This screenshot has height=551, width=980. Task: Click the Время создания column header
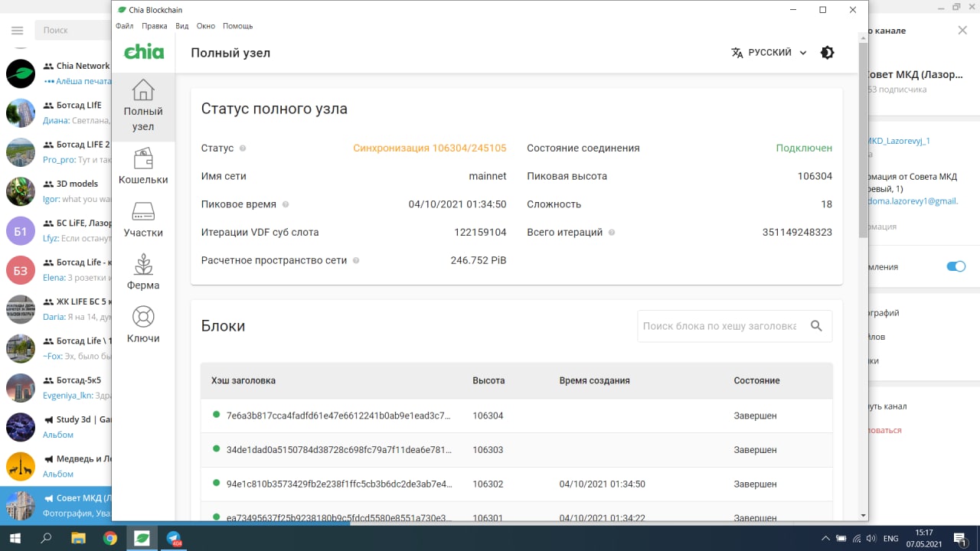595,380
